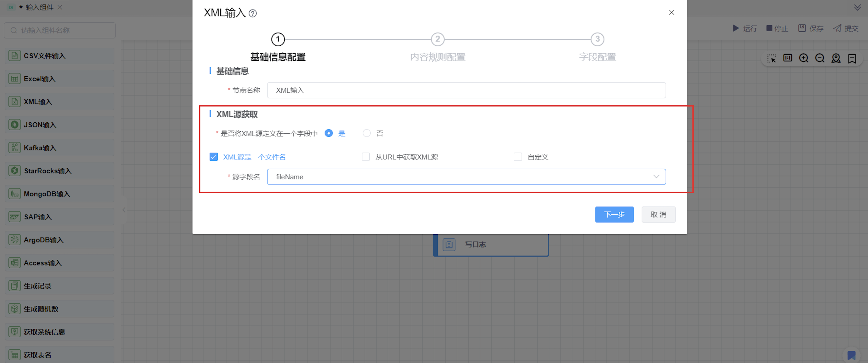Click the run play icon
This screenshot has width=868, height=363.
[736, 28]
